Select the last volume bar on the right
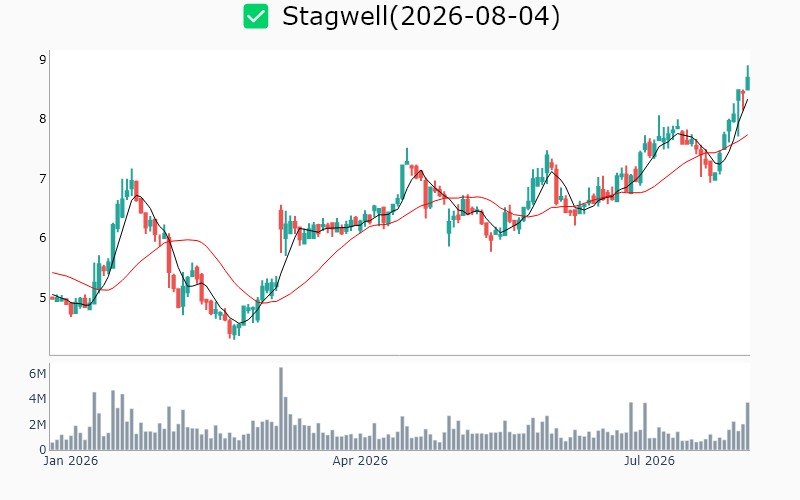This screenshot has height=500, width=800. click(x=747, y=427)
